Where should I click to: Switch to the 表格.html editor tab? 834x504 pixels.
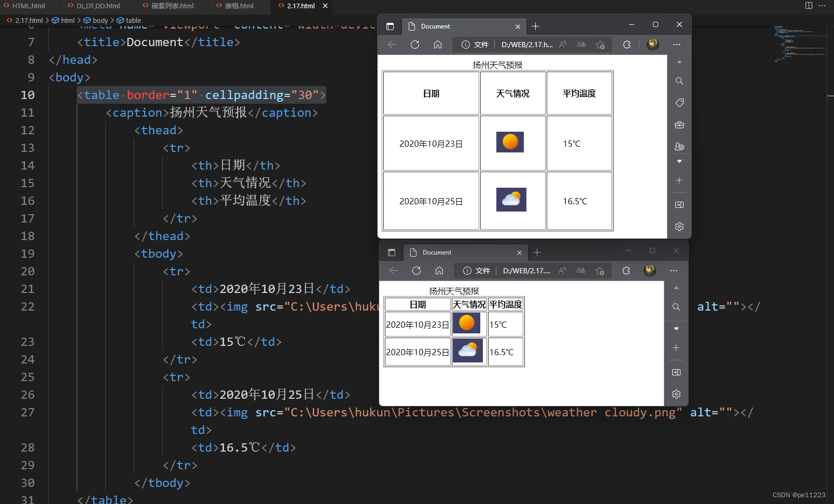coord(235,6)
